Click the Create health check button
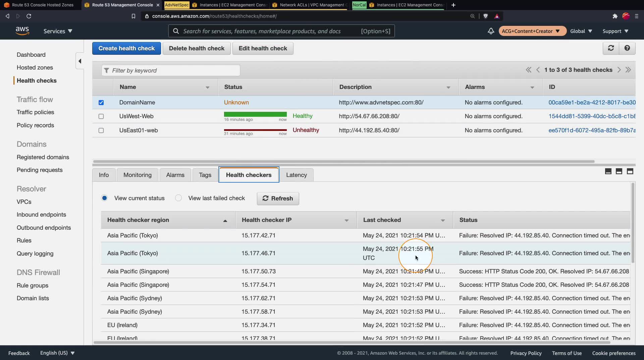Screen dimensions: 644x360 126,48
